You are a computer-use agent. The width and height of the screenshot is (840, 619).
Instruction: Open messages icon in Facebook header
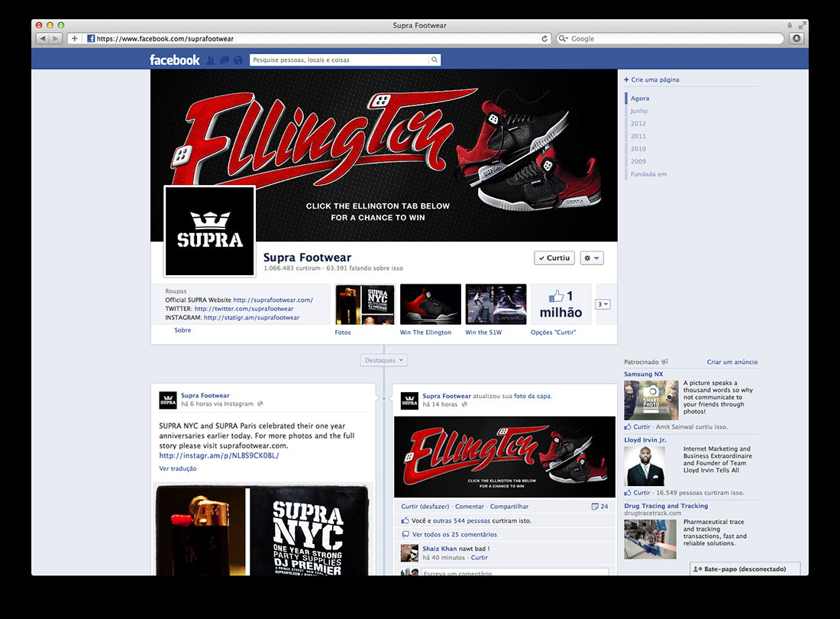point(225,60)
